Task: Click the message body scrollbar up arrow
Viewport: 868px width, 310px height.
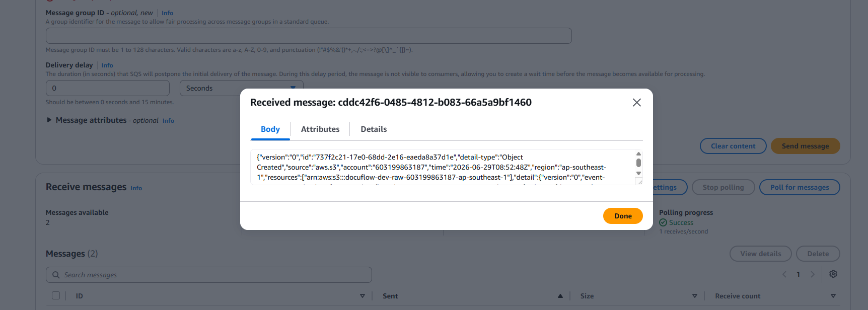Action: [638, 154]
